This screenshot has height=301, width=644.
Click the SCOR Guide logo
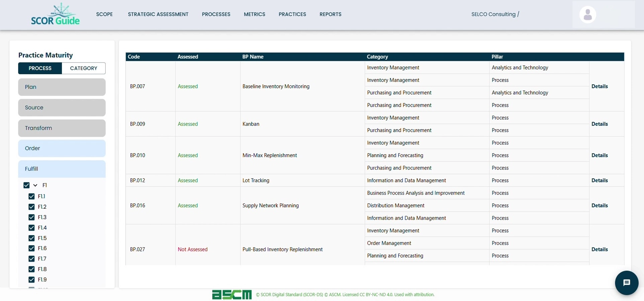pyautogui.click(x=55, y=14)
